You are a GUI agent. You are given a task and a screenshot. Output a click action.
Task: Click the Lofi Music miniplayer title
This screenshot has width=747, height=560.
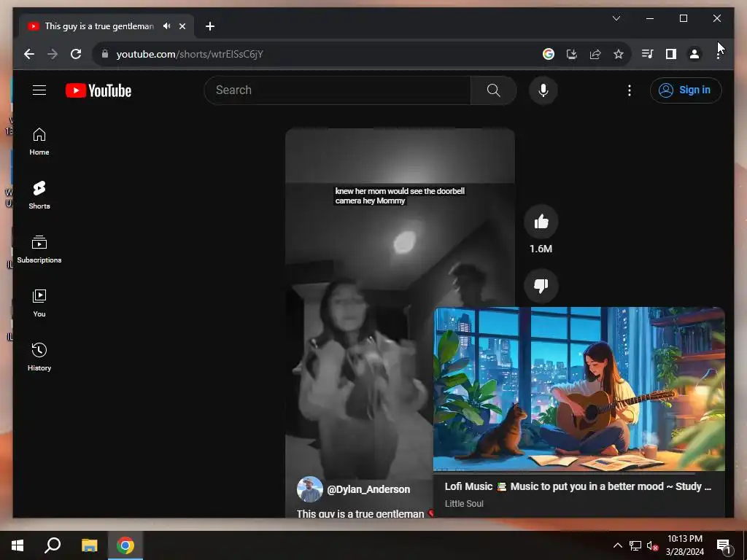click(578, 486)
